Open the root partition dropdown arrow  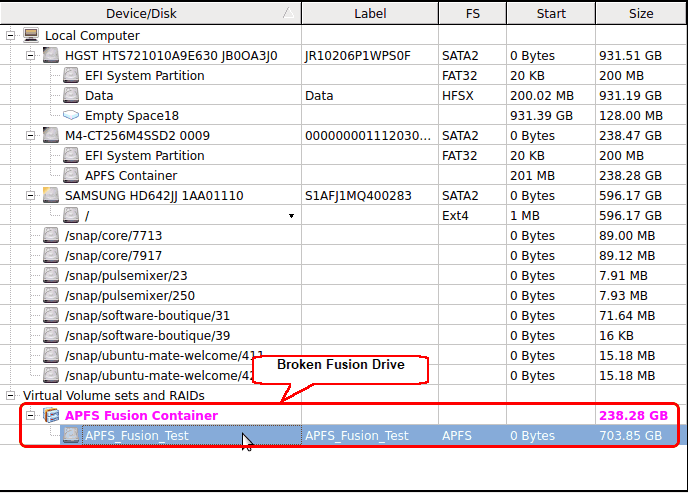(291, 216)
